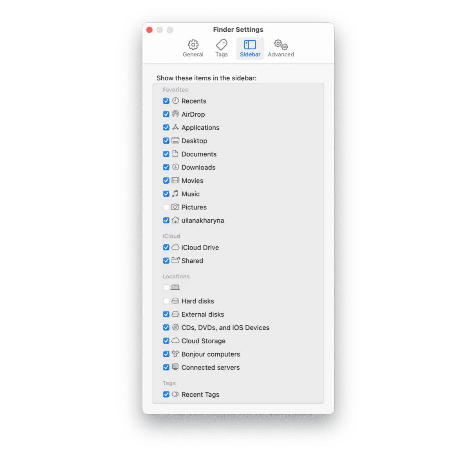This screenshot has height=450, width=476.
Task: Click the Hard disks drive icon
Action: point(175,301)
